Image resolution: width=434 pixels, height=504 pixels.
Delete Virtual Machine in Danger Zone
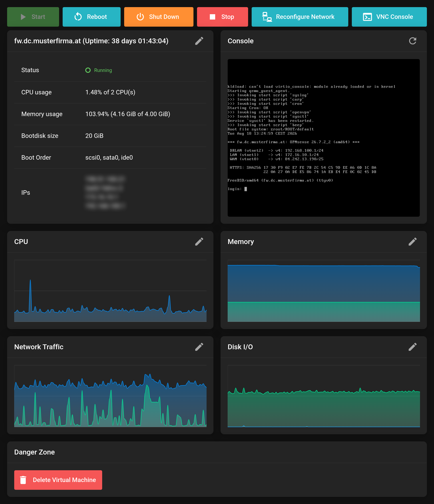[x=58, y=480]
